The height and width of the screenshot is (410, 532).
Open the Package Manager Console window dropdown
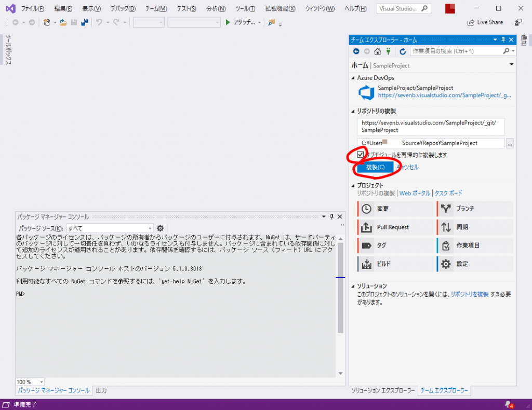click(x=324, y=217)
